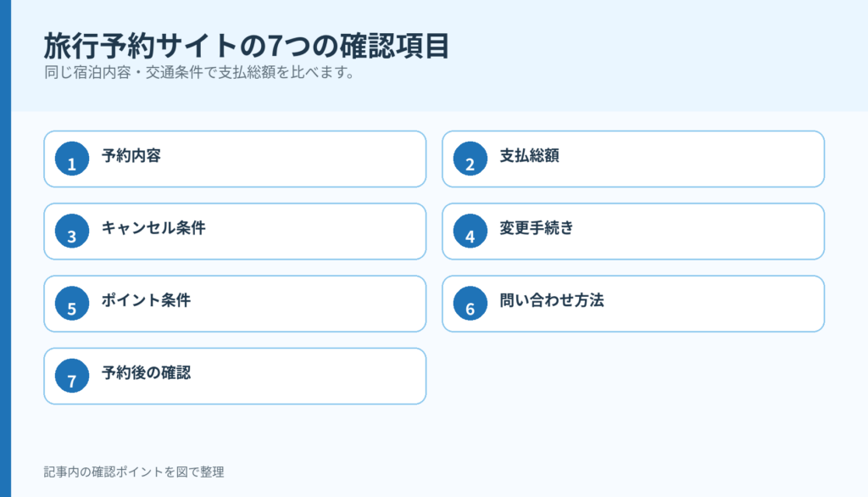
Task: Click the empty space beside 予約後の確認 card
Action: 633,377
